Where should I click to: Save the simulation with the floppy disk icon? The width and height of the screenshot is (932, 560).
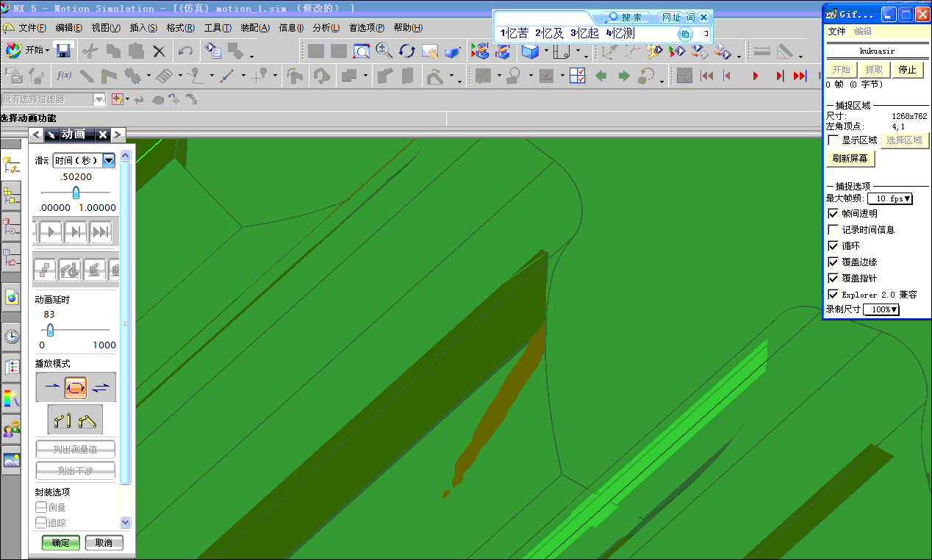point(63,51)
